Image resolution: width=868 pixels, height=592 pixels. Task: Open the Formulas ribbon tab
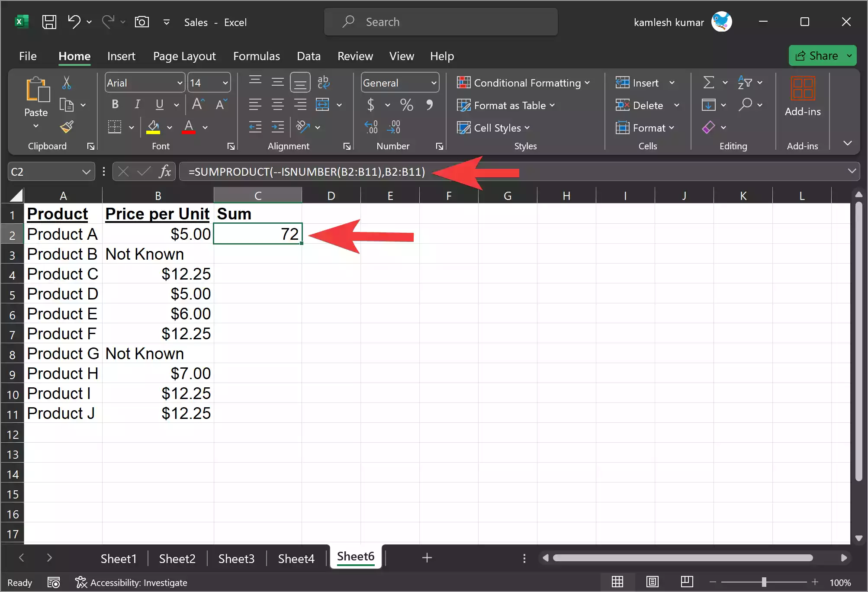tap(256, 56)
